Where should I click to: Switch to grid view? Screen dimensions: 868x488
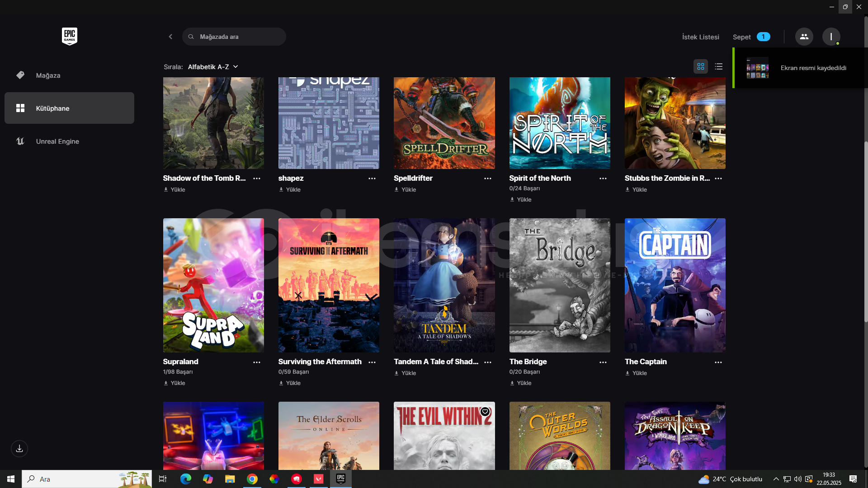(x=701, y=66)
